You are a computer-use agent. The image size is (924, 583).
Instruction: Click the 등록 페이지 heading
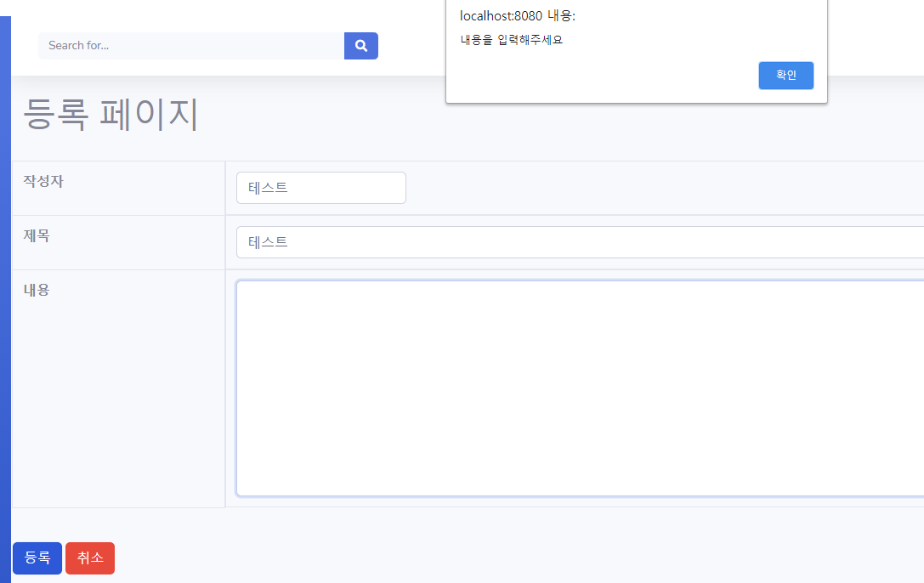pyautogui.click(x=111, y=114)
